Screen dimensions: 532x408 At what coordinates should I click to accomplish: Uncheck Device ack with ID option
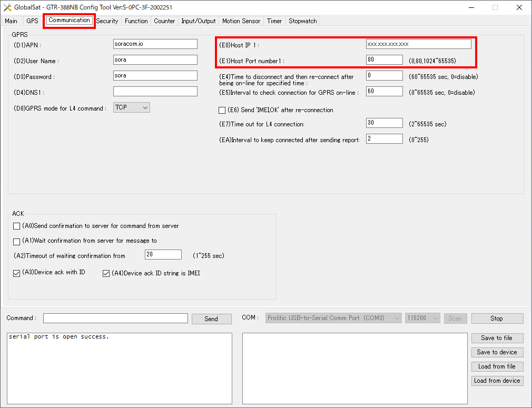16,273
